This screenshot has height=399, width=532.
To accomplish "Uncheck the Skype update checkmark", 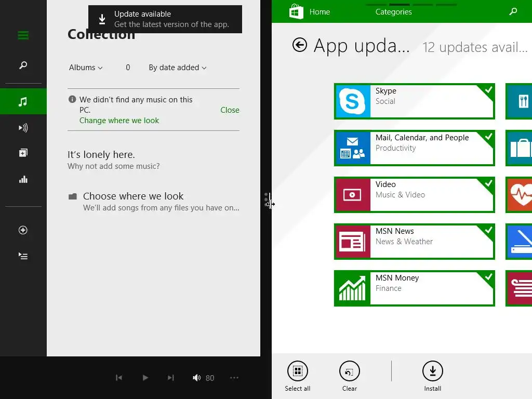I will coord(488,90).
